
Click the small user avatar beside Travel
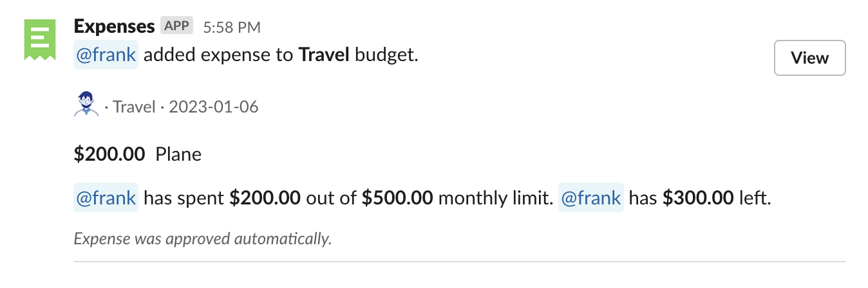(86, 105)
